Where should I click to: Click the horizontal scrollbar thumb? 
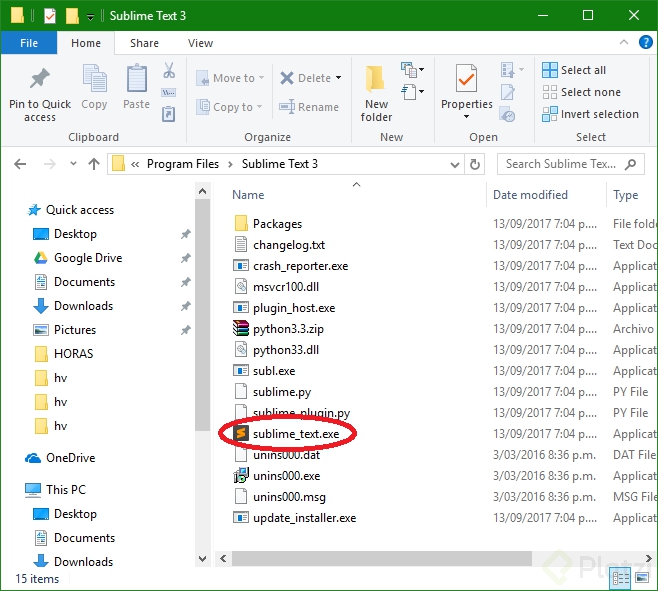381,558
